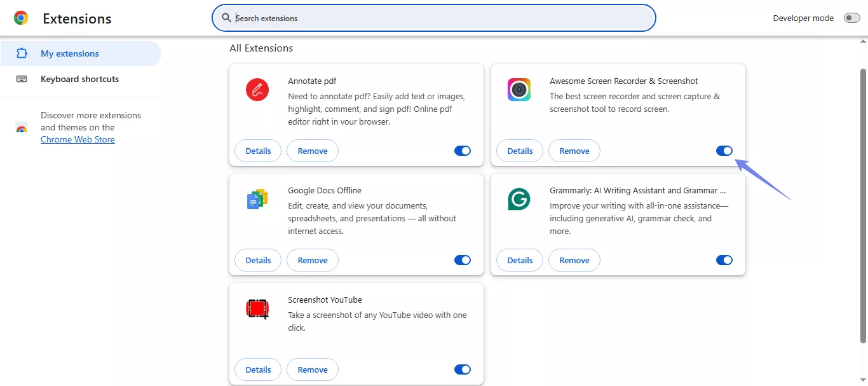Disable the Annotate pdf extension
This screenshot has height=386, width=868.
tap(463, 151)
